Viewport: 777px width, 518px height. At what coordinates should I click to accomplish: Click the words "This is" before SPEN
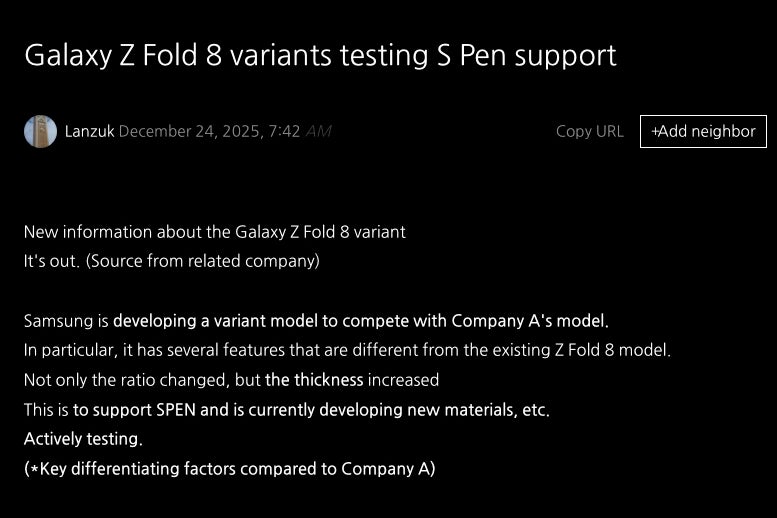[x=46, y=410]
